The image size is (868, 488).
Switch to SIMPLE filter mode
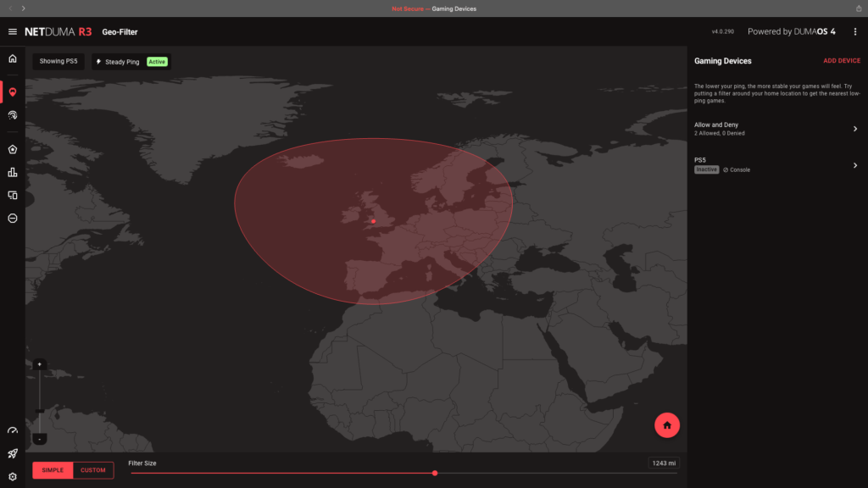(53, 469)
